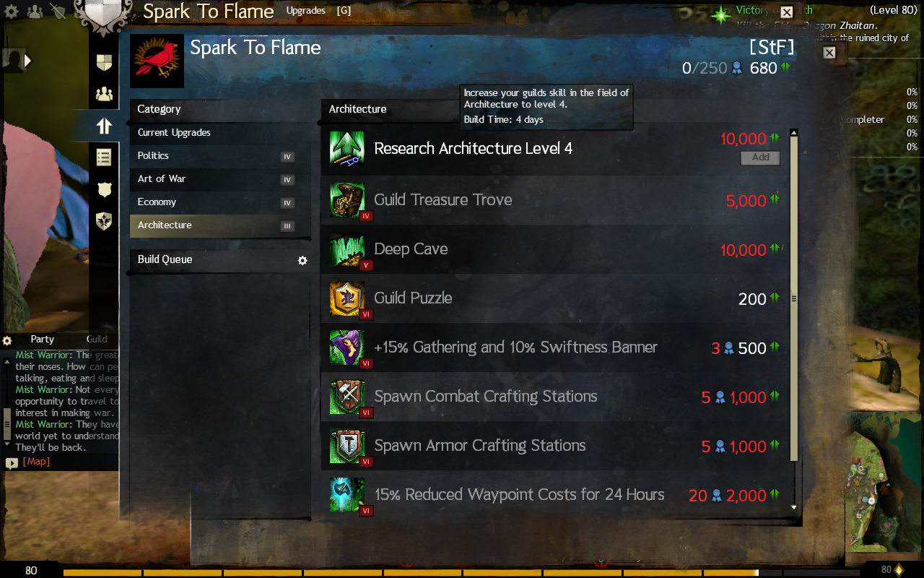
Task: Switch to the Guild chat tab
Action: (97, 339)
